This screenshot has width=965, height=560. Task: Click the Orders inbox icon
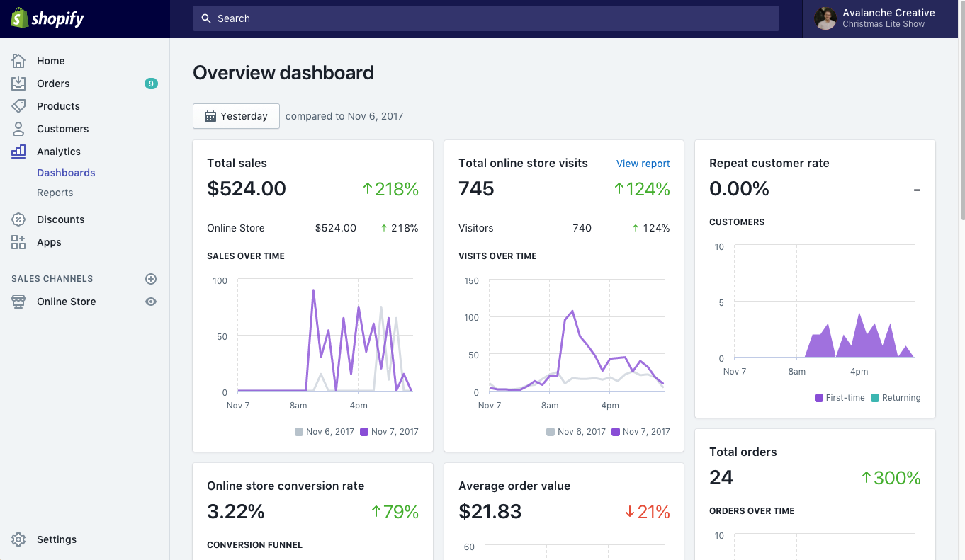tap(18, 84)
